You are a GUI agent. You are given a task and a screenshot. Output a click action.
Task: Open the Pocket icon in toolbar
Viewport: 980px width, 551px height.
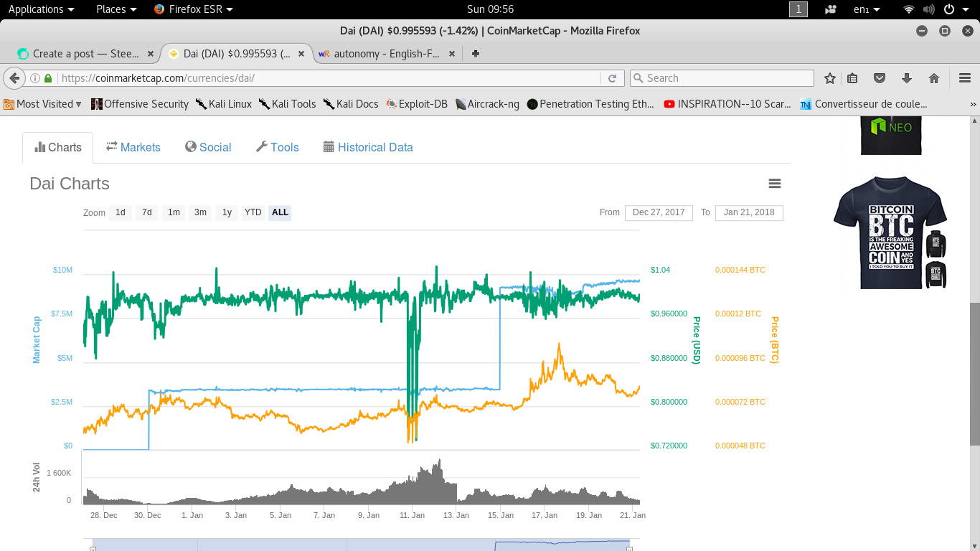click(x=879, y=78)
